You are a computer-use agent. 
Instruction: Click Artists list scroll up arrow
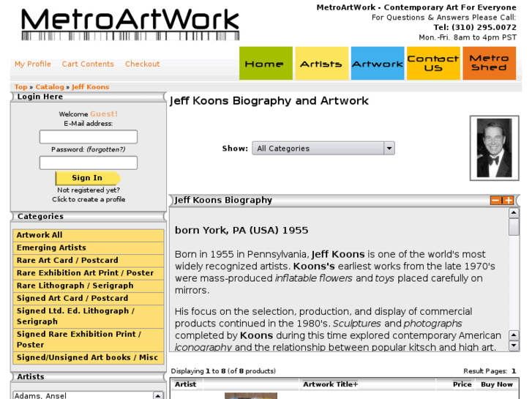(158, 395)
